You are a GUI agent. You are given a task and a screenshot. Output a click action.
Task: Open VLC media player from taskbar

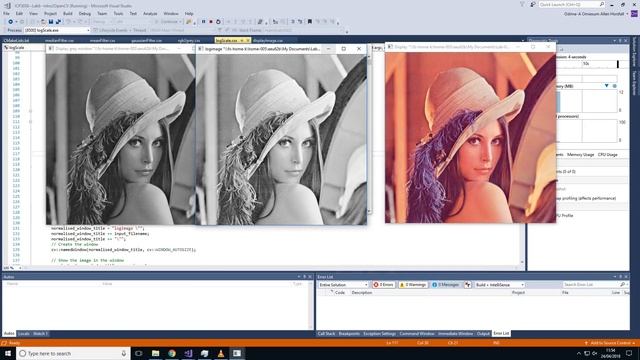pyautogui.click(x=221, y=353)
